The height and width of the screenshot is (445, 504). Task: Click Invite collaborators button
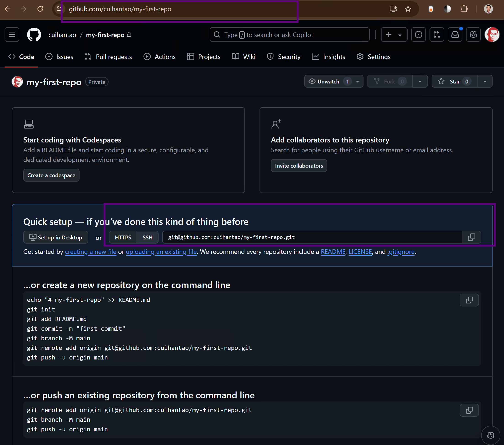(299, 166)
